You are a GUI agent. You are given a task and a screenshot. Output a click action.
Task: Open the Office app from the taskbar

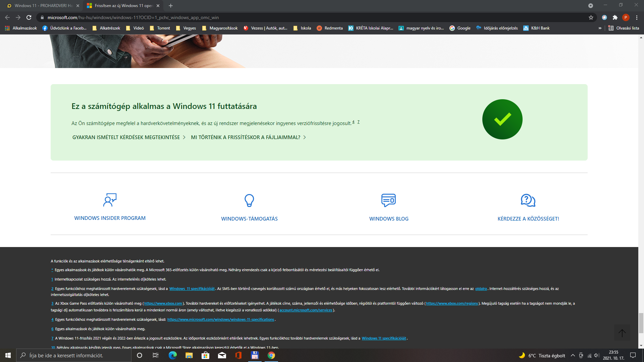coord(238,355)
